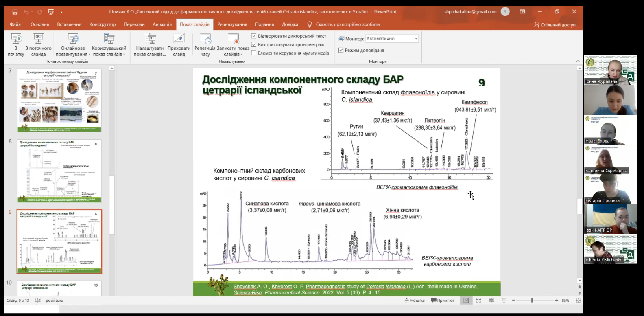Click the zoom out minus button
Screen dimensions: 644x316
pos(514,301)
